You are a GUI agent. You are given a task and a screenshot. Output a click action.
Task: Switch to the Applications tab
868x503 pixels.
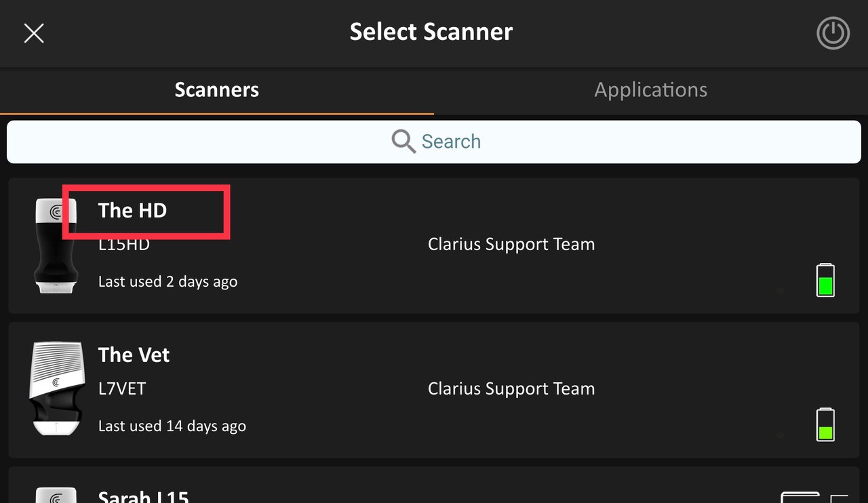click(x=651, y=89)
